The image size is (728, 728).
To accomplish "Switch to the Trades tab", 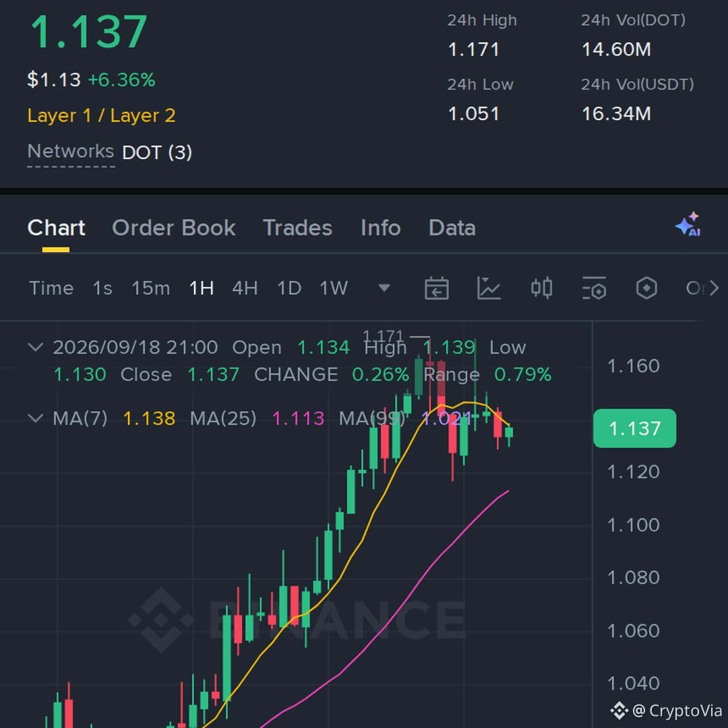I will pos(298,228).
